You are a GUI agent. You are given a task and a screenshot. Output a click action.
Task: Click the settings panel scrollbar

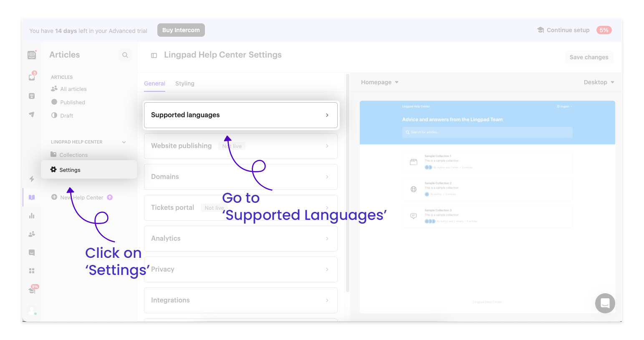click(348, 183)
